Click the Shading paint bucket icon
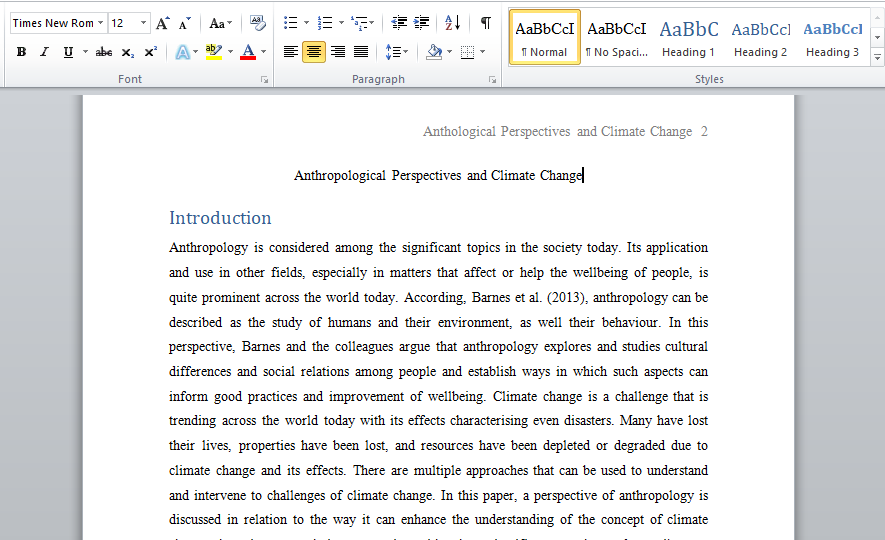Image resolution: width=885 pixels, height=540 pixels. [x=434, y=52]
